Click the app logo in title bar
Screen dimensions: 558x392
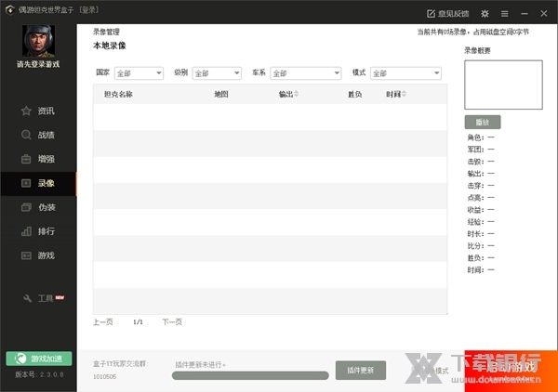(9, 10)
